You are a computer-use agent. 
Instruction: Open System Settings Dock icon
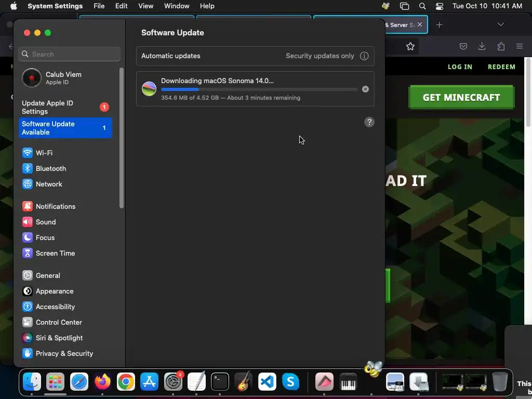(x=173, y=381)
